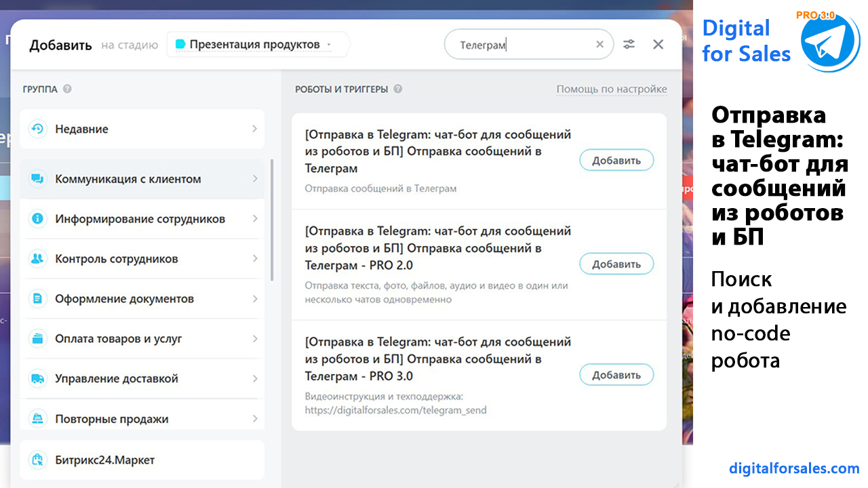Click the digitalforsales.com link at bottom right

pyautogui.click(x=794, y=468)
